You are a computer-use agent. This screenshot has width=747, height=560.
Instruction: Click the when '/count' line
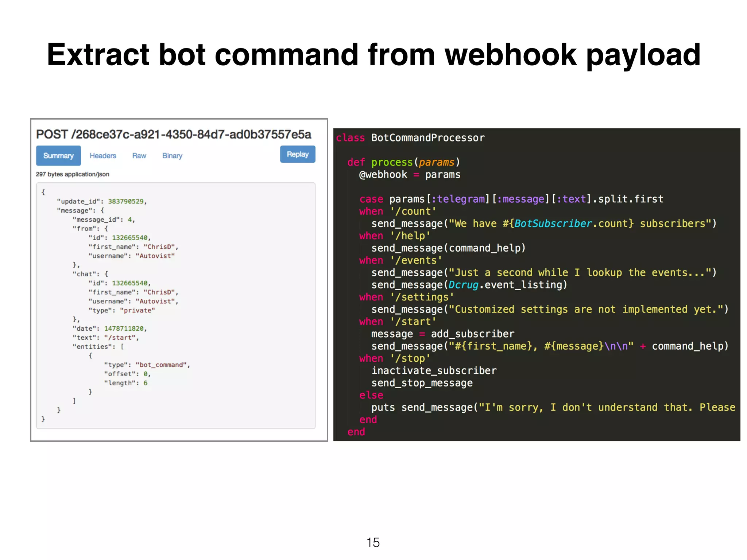click(398, 211)
